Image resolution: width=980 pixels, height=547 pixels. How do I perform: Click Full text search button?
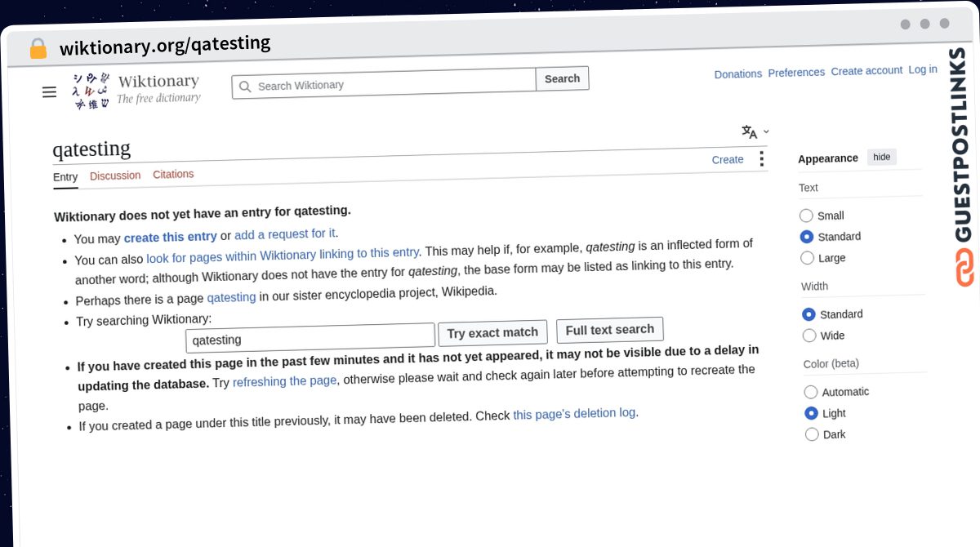pos(610,330)
